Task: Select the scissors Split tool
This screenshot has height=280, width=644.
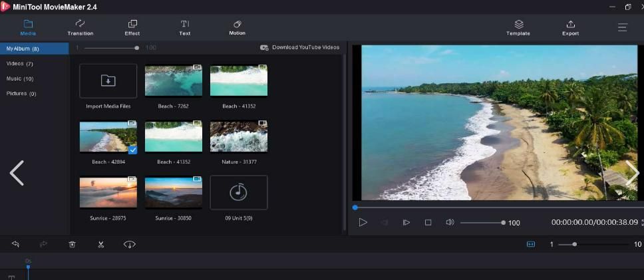Action: pos(100,244)
